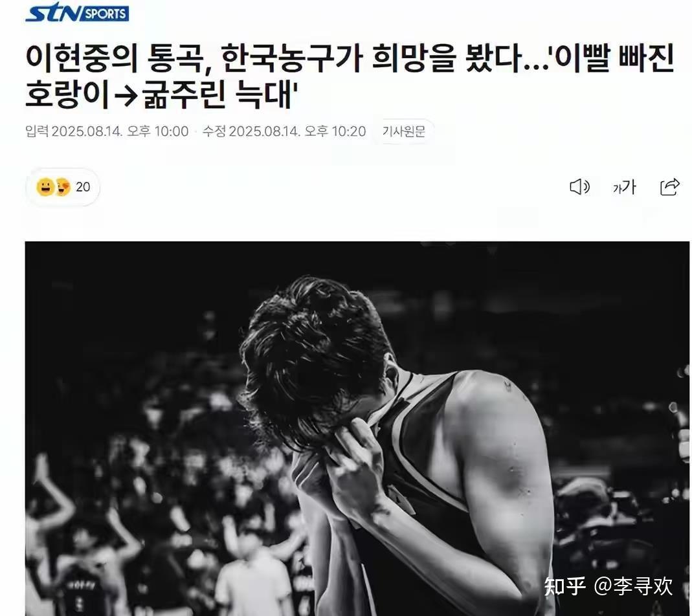The image size is (692, 616).
Task: Click the 수정 2025.08.14 오후 10:20 timestamp
Action: pyautogui.click(x=284, y=131)
